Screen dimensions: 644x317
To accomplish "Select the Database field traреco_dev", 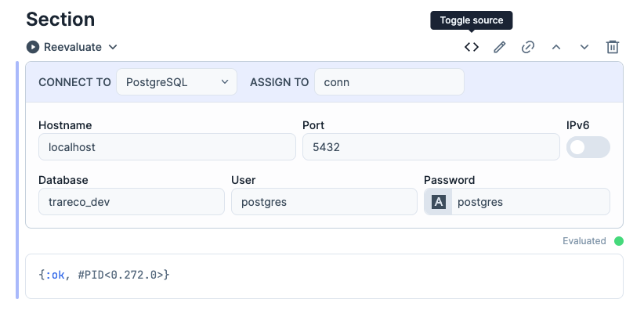I will tap(131, 202).
